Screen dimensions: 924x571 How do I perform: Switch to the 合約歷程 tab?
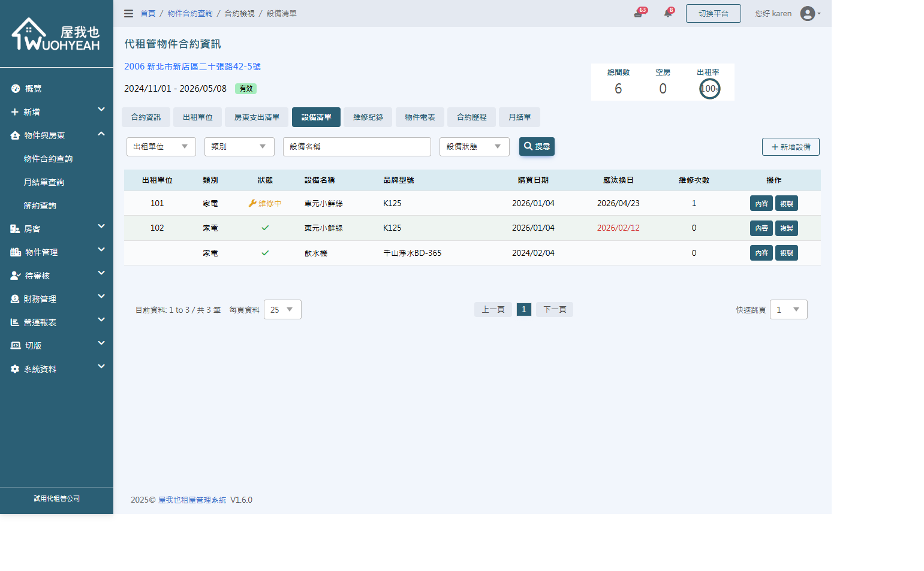[x=471, y=117]
